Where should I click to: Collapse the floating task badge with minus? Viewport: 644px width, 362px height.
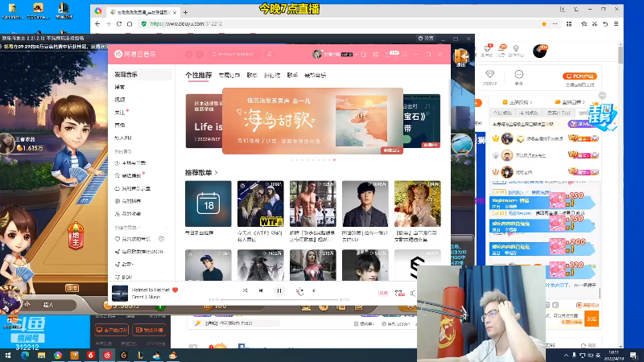tap(602, 96)
